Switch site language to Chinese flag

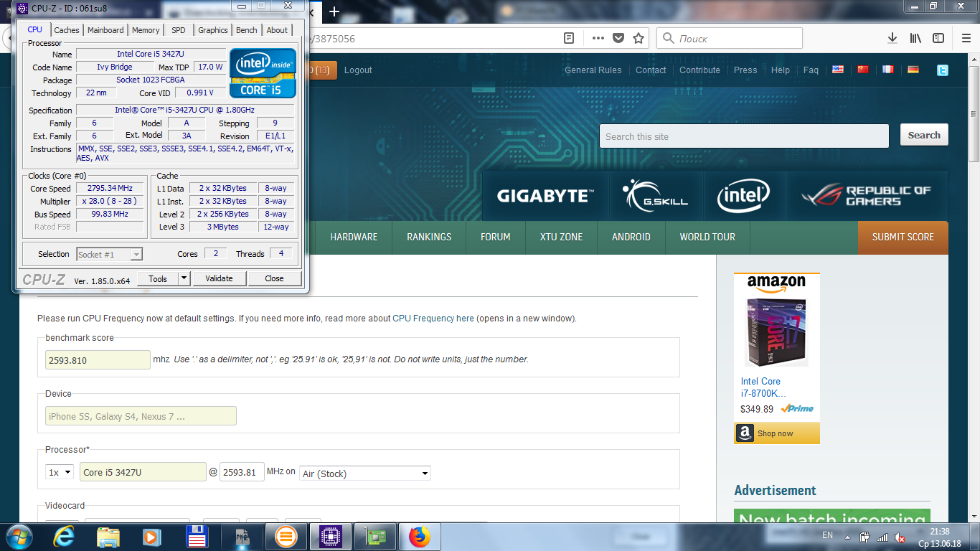(863, 70)
